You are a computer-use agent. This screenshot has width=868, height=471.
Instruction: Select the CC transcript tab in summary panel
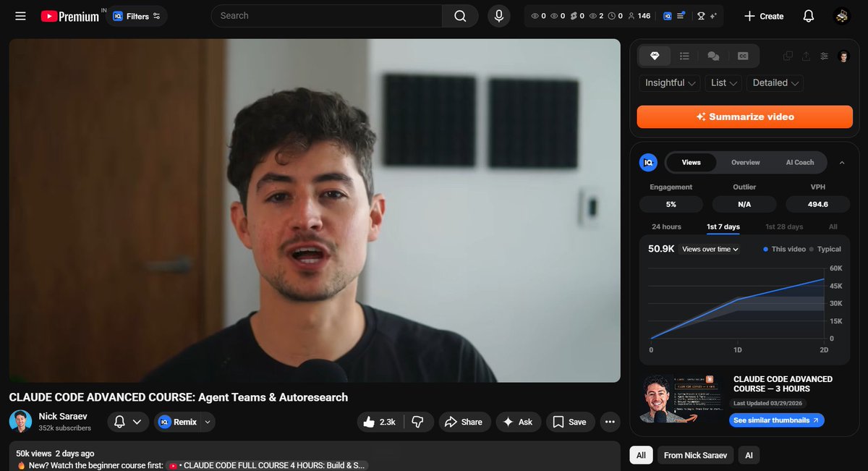pos(742,56)
